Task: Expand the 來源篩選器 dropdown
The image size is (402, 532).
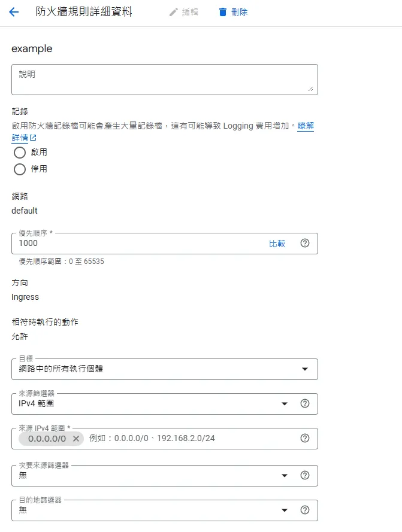Action: tap(285, 403)
